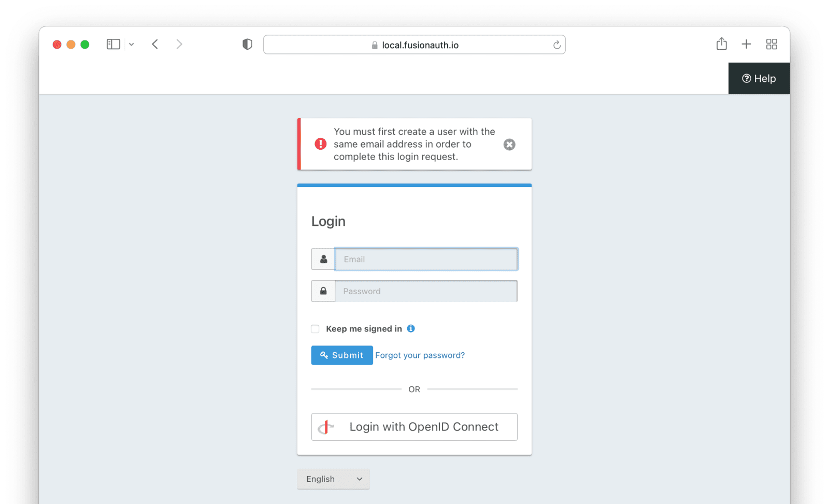
Task: Click the info icon next to Keep me signed in
Action: coord(411,328)
